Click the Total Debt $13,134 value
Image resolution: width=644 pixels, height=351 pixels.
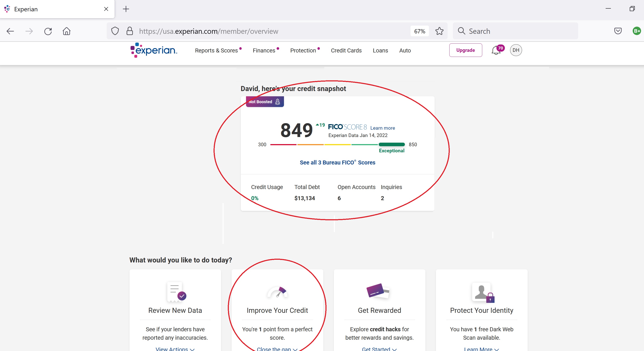305,198
